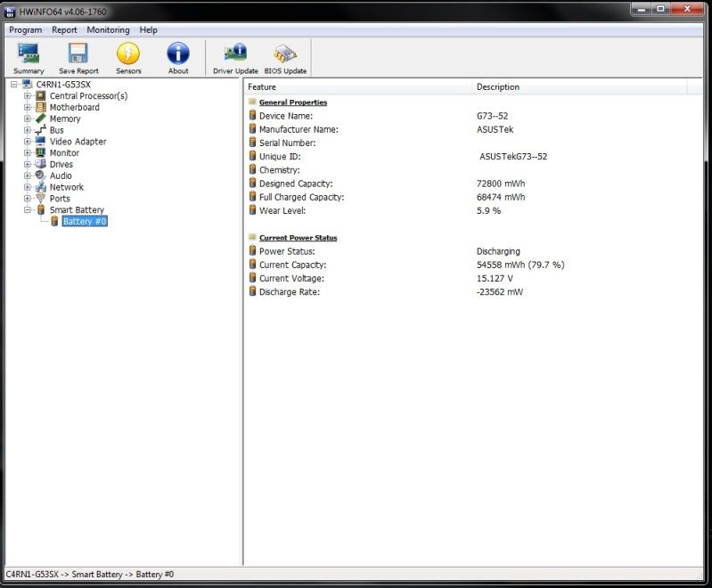Click the Audio speaker tree icon
The height and width of the screenshot is (588, 712).
click(41, 176)
